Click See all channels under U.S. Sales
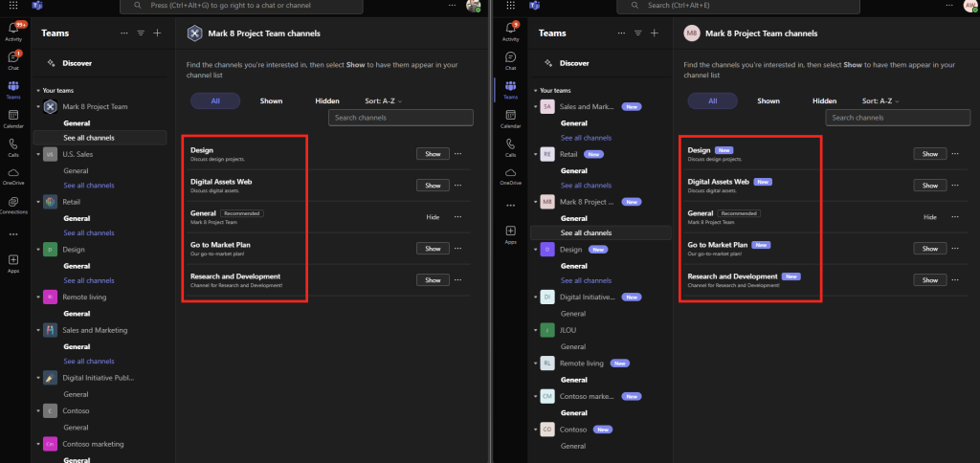The image size is (980, 463). [x=89, y=186]
